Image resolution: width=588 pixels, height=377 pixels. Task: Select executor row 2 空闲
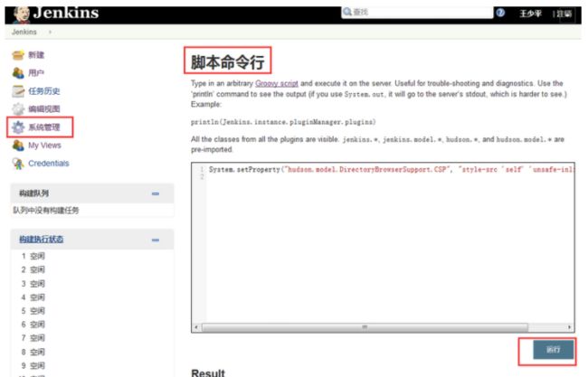pyautogui.click(x=33, y=269)
